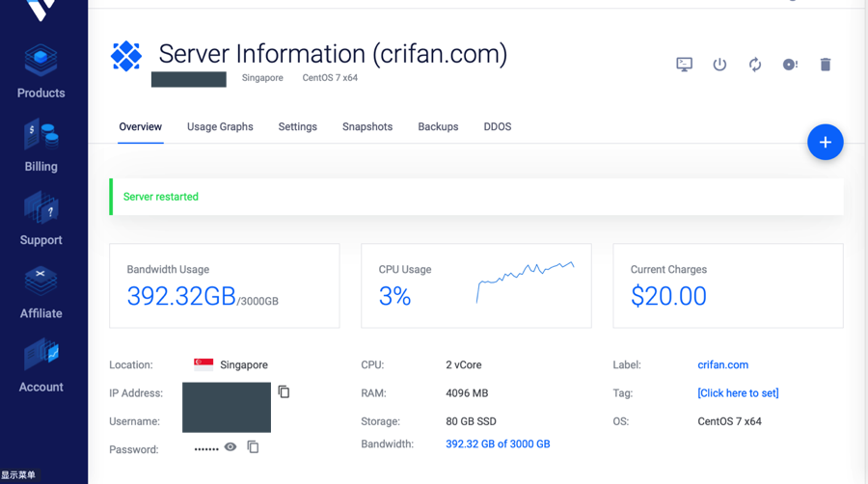The height and width of the screenshot is (484, 868).
Task: Click the "Click here to set" tag link
Action: coord(738,393)
